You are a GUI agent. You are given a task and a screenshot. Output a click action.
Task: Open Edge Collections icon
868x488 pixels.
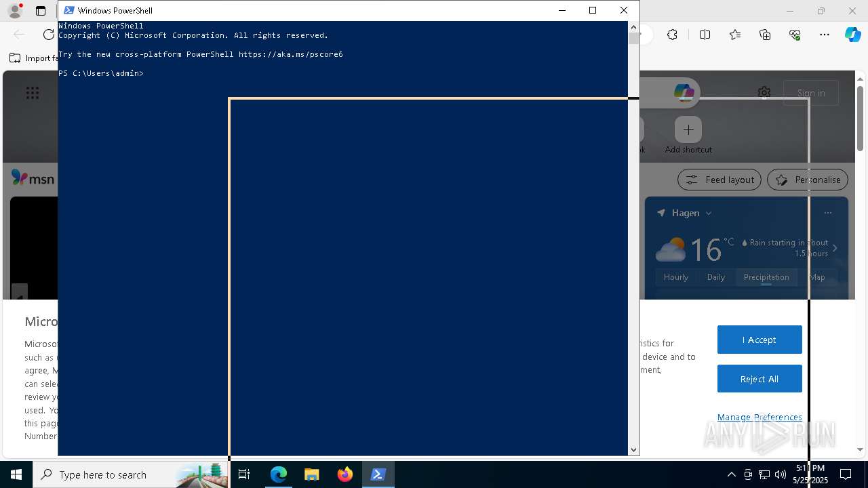pyautogui.click(x=765, y=35)
